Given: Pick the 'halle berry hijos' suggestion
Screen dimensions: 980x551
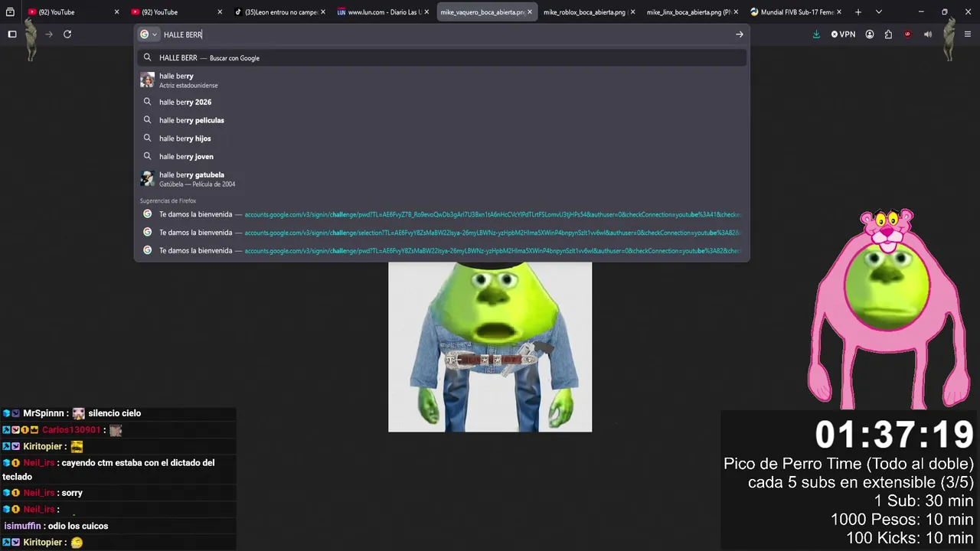Looking at the screenshot, I should click(442, 139).
